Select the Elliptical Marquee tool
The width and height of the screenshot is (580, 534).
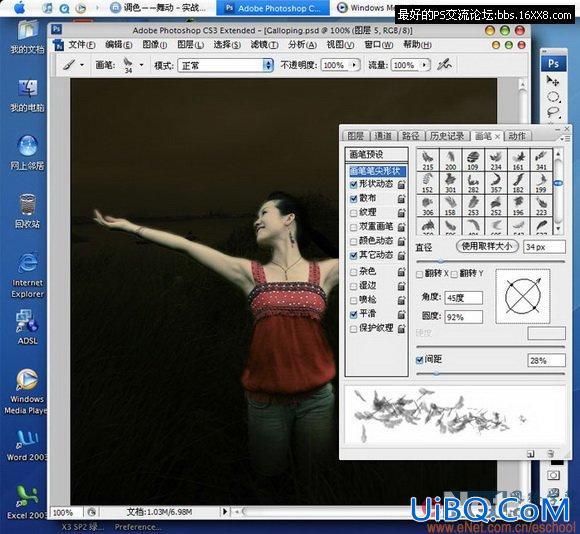553,98
